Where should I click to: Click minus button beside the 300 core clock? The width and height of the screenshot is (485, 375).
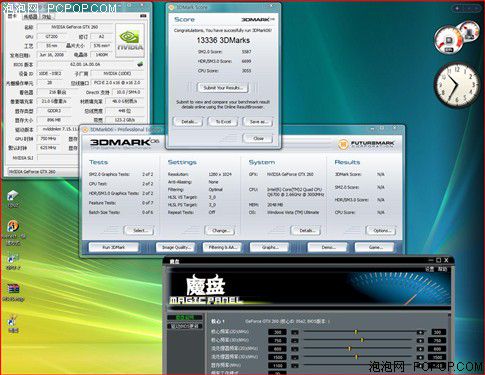[295, 332]
